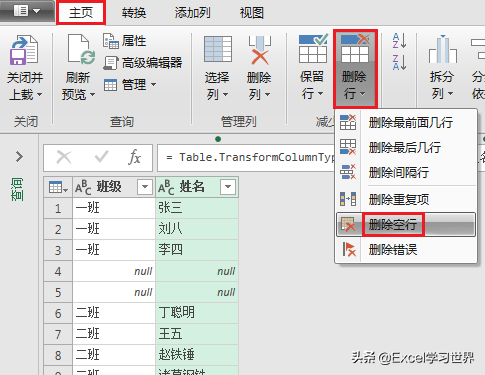Select Remove Top Rows (删除最前面几行)
Screen dimensions: 485x375
point(406,122)
